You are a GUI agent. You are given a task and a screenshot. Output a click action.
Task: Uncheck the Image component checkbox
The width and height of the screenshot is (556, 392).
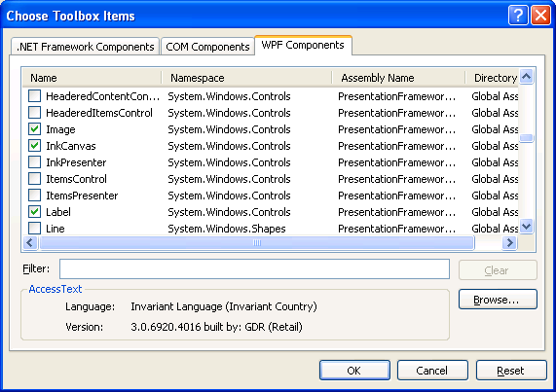tap(34, 129)
